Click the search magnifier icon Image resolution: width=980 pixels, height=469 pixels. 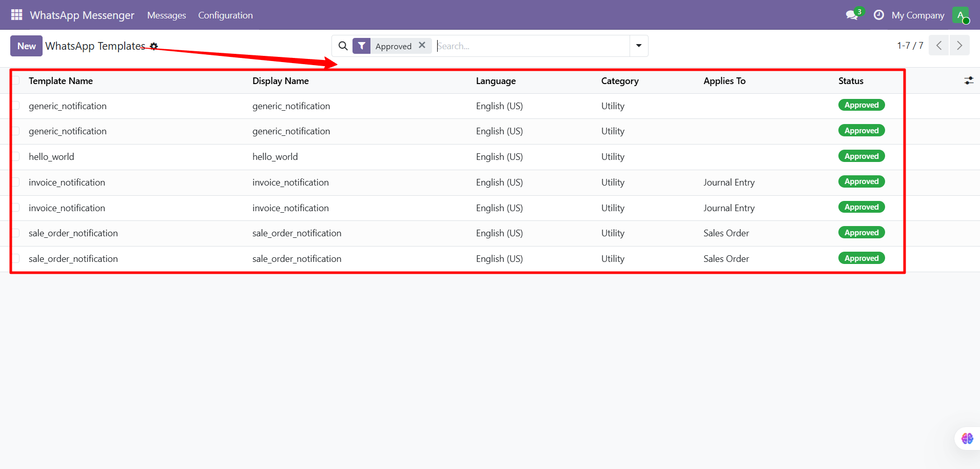343,46
